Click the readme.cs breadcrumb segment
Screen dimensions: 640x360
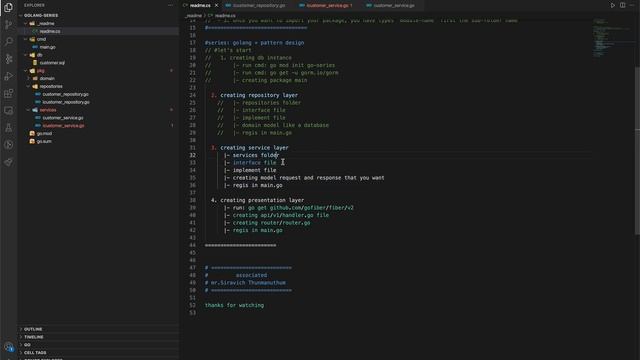click(225, 16)
